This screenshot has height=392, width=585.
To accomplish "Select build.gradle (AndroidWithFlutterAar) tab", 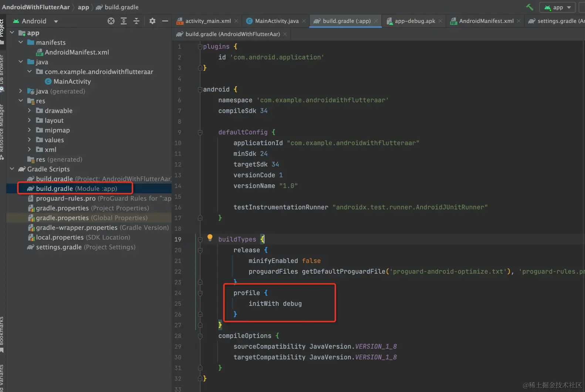I will [x=233, y=34].
